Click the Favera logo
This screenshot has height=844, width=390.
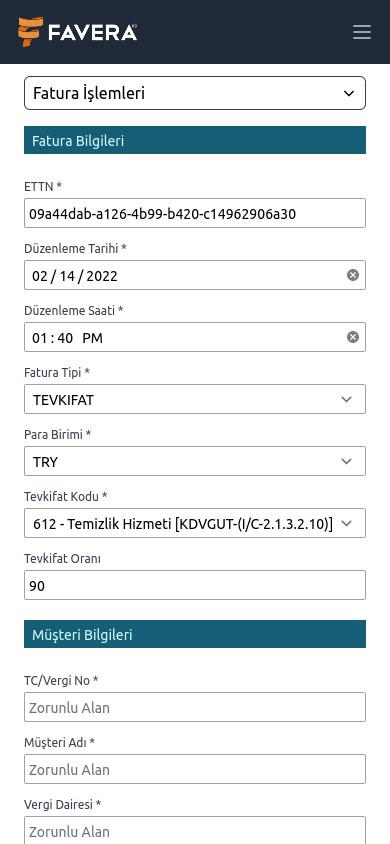click(x=77, y=32)
